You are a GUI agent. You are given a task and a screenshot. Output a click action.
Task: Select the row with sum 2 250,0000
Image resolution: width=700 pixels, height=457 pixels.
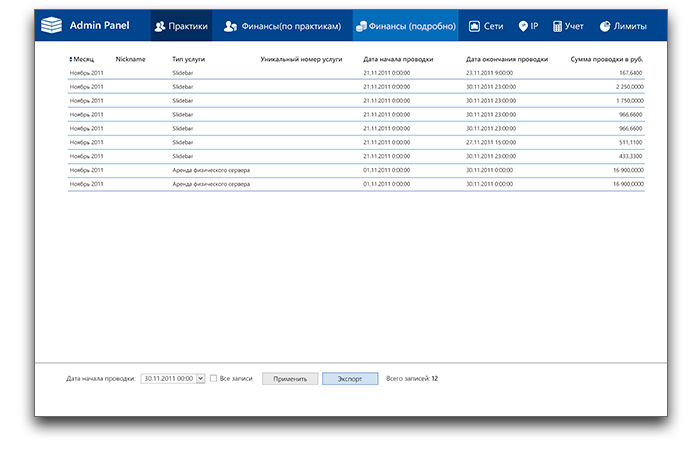pos(355,87)
